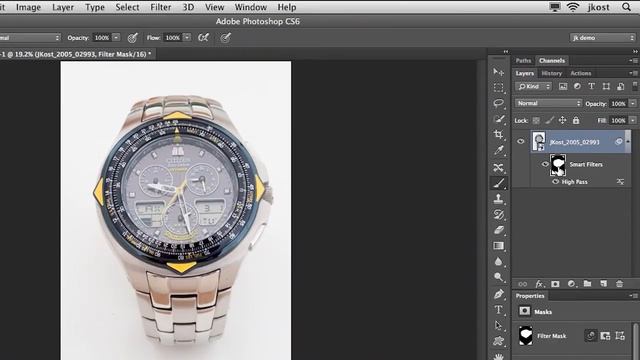This screenshot has height=360, width=640.
Task: Open Properties panel flyout menu
Action: coord(633,296)
